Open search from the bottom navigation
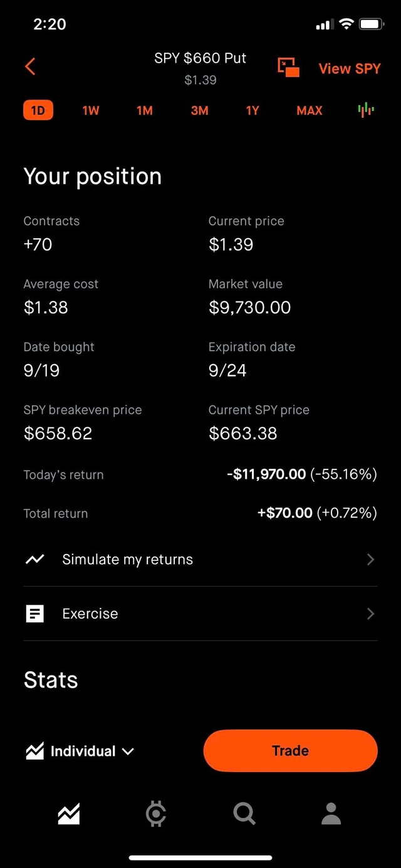401x868 pixels. click(244, 813)
